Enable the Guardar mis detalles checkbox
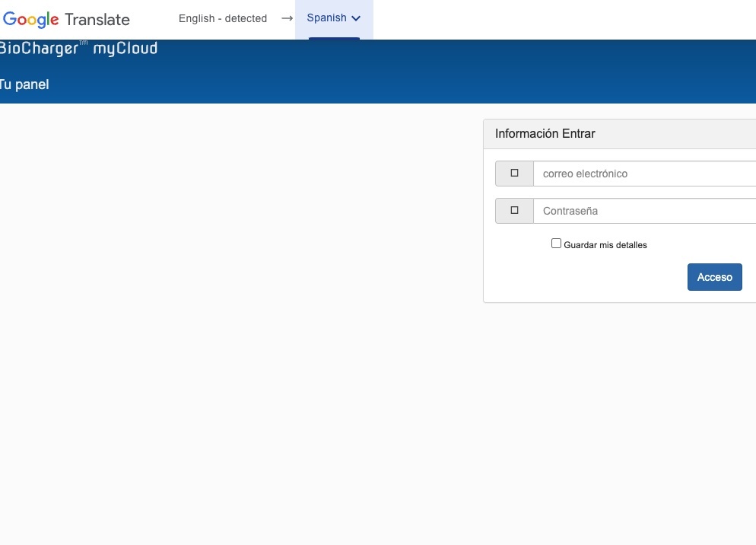 coord(556,244)
